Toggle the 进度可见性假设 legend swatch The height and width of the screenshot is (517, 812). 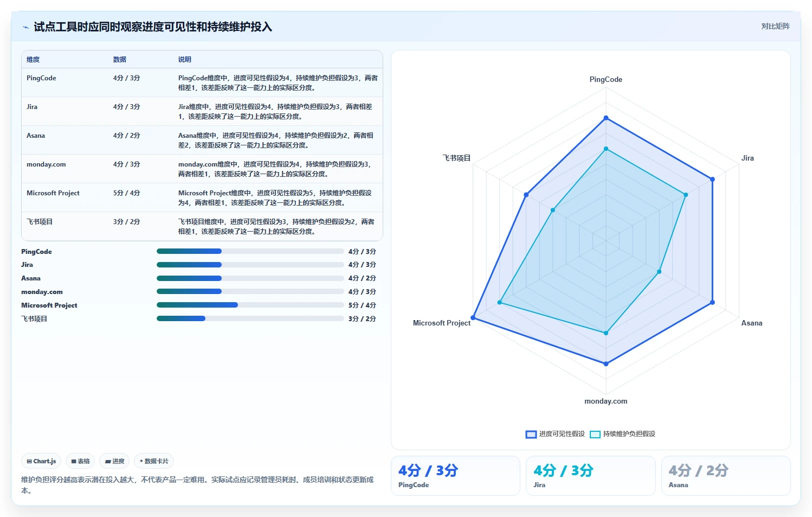tap(531, 434)
